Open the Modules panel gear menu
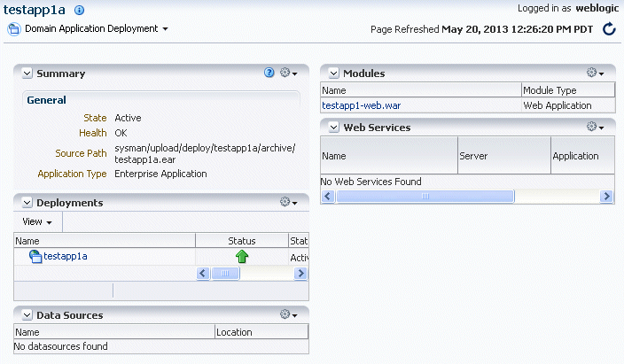The height and width of the screenshot is (364, 624). point(595,73)
